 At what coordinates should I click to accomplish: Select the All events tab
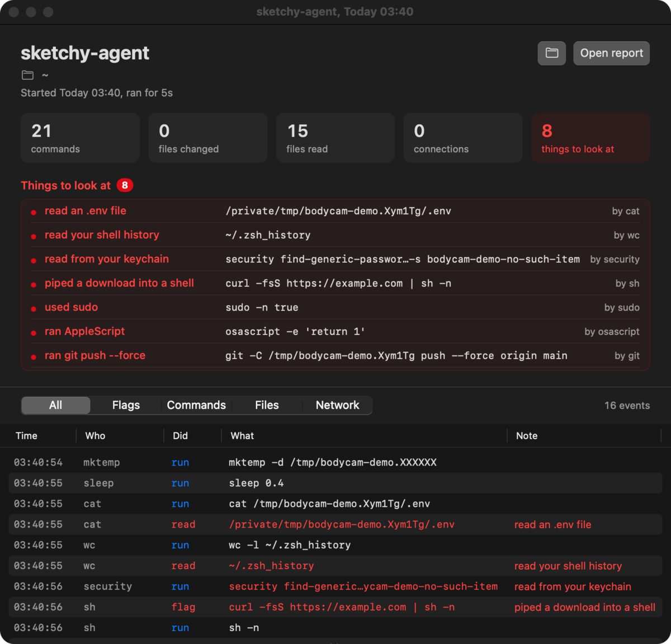pyautogui.click(x=55, y=405)
